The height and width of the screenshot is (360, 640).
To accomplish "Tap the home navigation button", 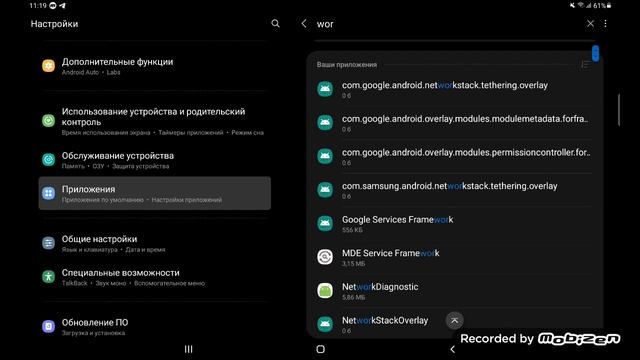I will coord(320,349).
